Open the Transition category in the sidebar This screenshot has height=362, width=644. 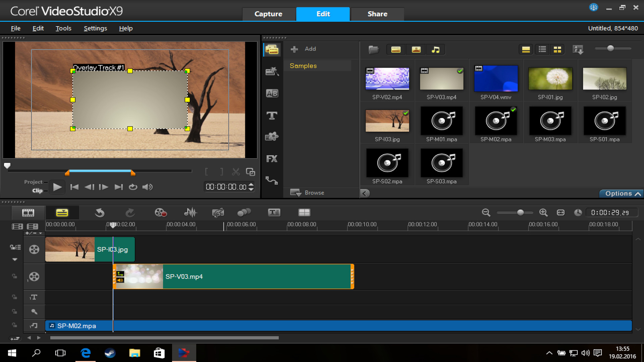click(x=272, y=93)
